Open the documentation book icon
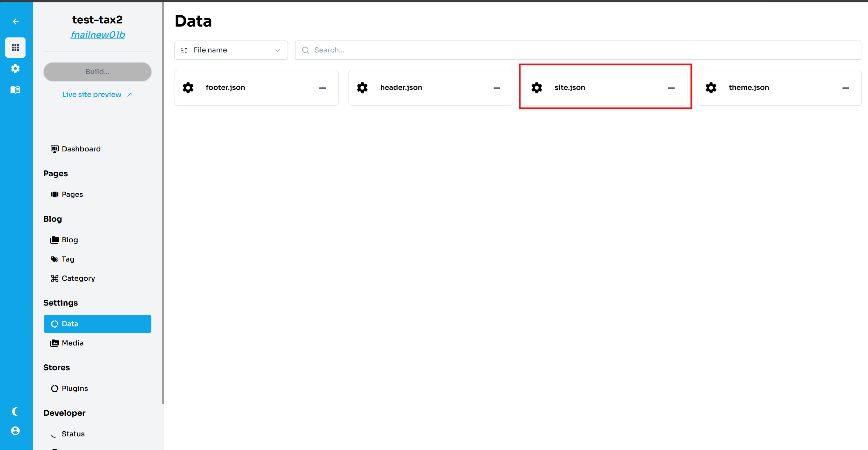This screenshot has width=868, height=450. tap(15, 90)
